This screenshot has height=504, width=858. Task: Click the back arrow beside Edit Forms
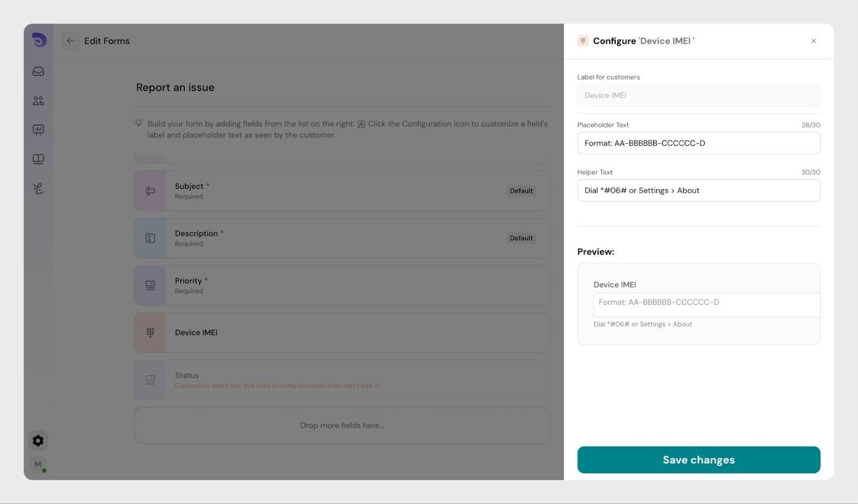(x=70, y=41)
